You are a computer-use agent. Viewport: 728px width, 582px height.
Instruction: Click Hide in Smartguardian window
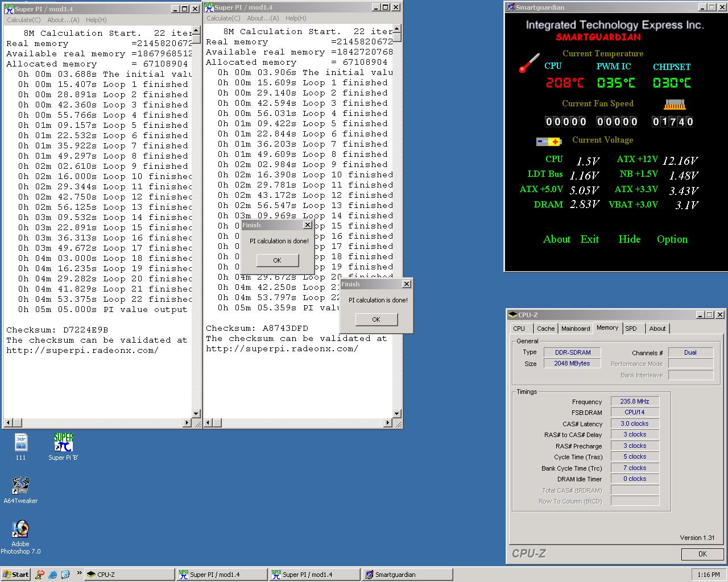pos(629,239)
